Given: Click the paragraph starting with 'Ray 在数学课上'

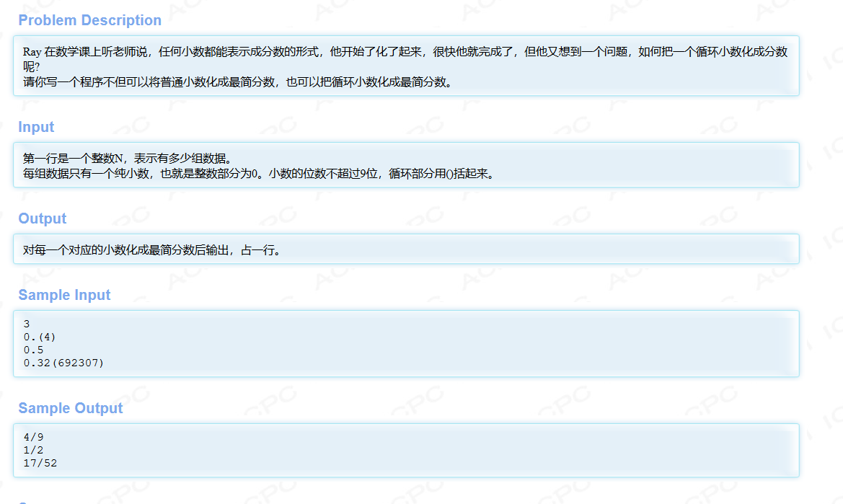Looking at the screenshot, I should tap(405, 59).
